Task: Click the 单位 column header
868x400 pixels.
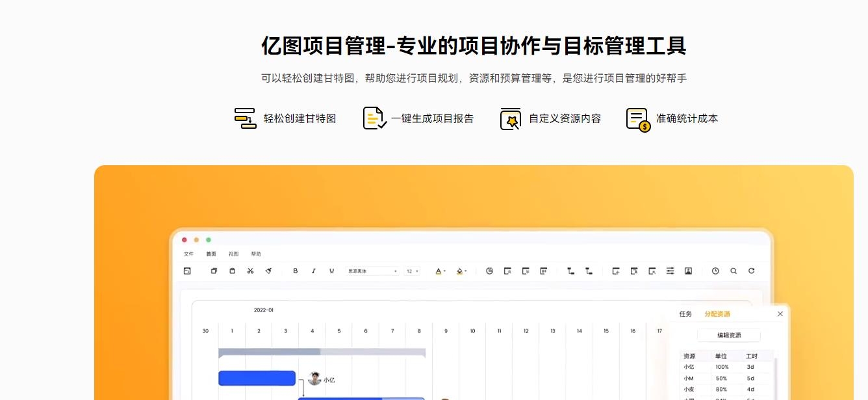Action: [x=721, y=356]
